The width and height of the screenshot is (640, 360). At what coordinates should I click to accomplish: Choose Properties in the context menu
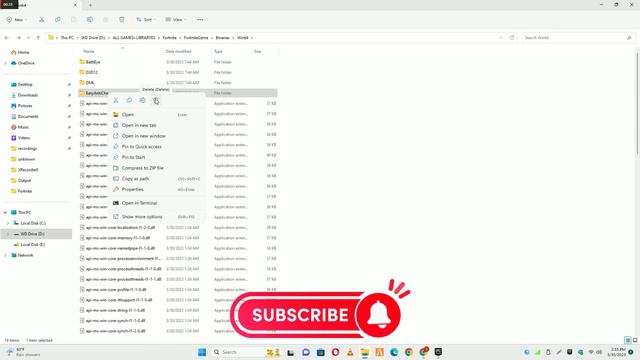pyautogui.click(x=157, y=189)
